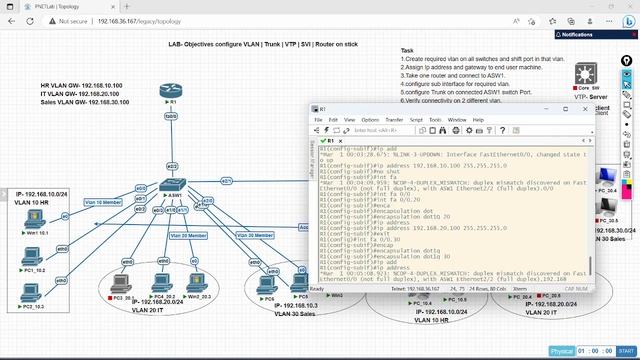Click the lightbulb icon atop right sidebar

(626, 61)
